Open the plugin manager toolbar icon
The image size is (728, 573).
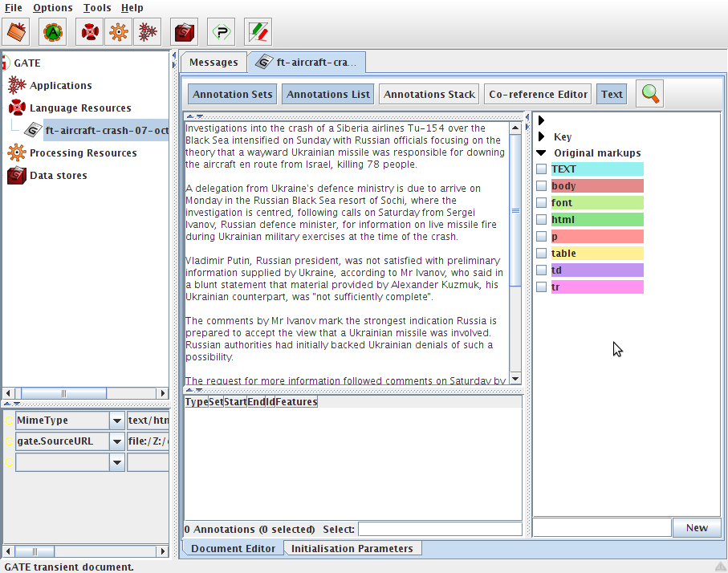click(221, 32)
